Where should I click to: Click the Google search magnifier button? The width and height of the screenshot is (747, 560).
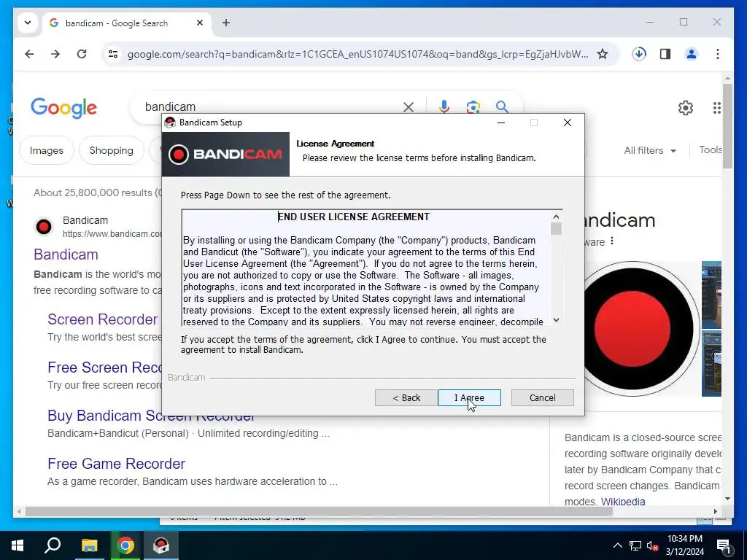click(x=502, y=107)
